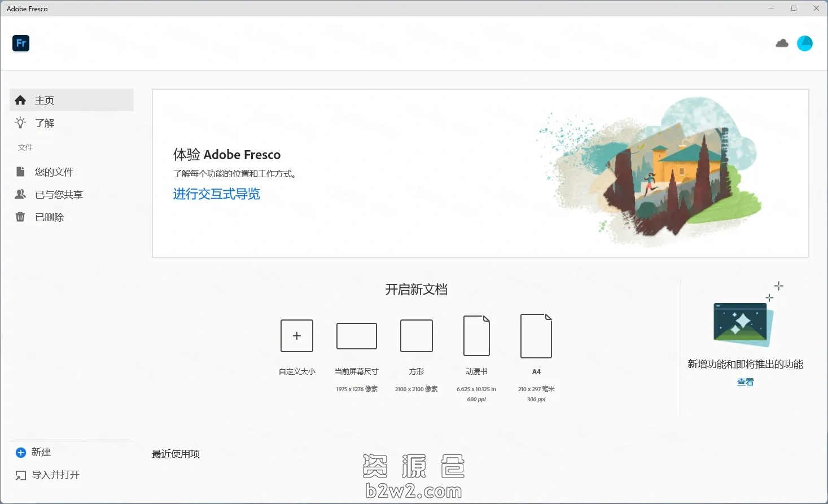Maximize the Adobe Fresco window
This screenshot has width=828, height=504.
tap(794, 8)
